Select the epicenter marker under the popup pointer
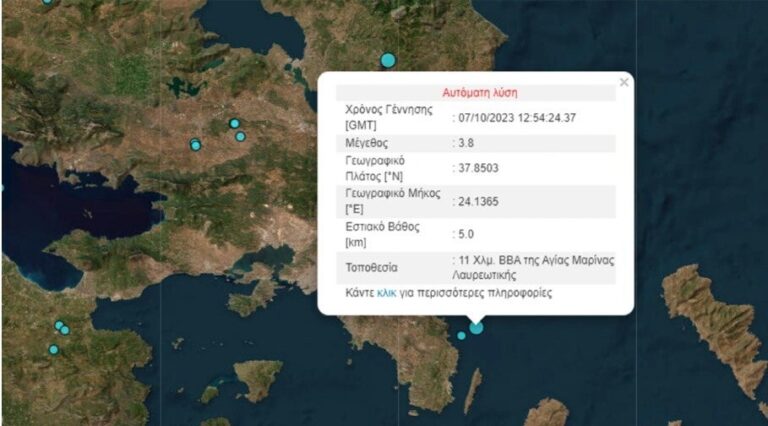Screen dimensions: 768x426 click(x=476, y=327)
